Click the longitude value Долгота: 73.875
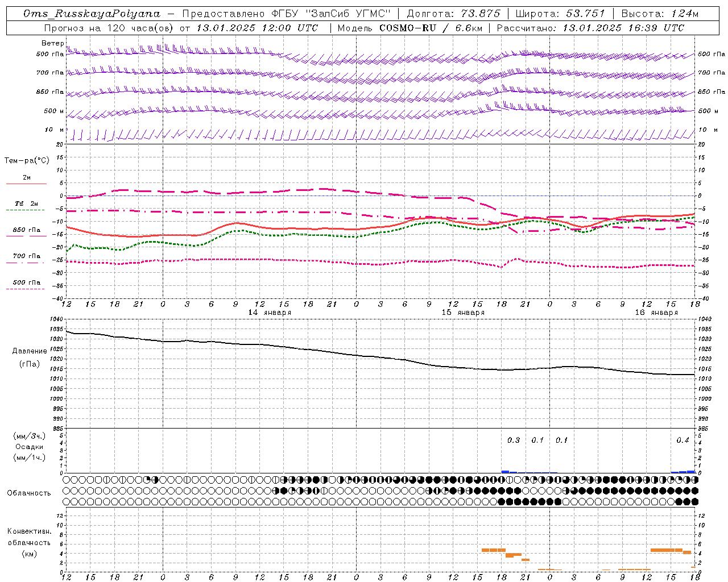Image resolution: width=728 pixels, height=582 pixels. click(x=454, y=14)
